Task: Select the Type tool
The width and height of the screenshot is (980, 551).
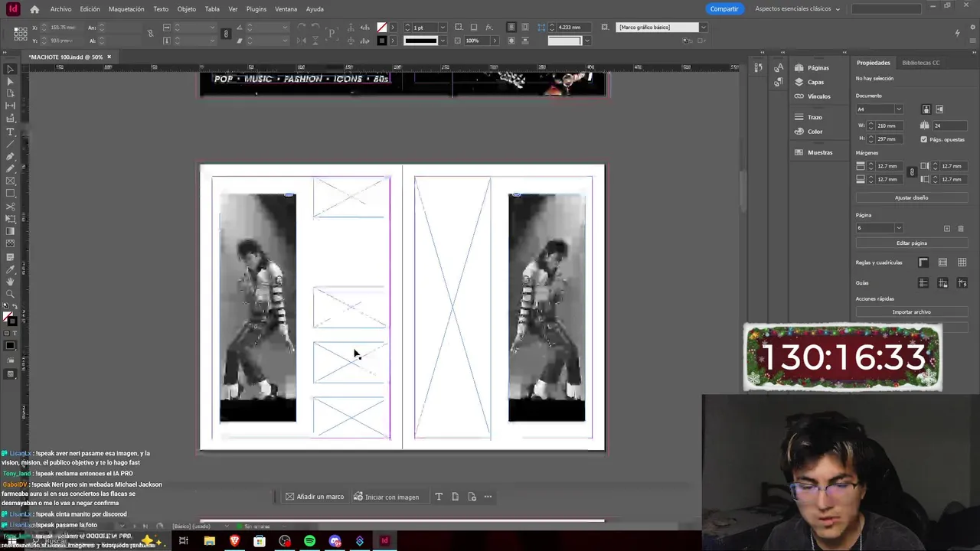Action: [10, 132]
